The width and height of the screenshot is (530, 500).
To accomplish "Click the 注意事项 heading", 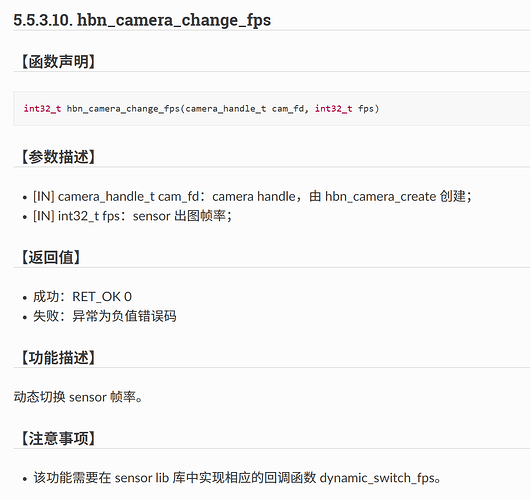I will (x=58, y=439).
